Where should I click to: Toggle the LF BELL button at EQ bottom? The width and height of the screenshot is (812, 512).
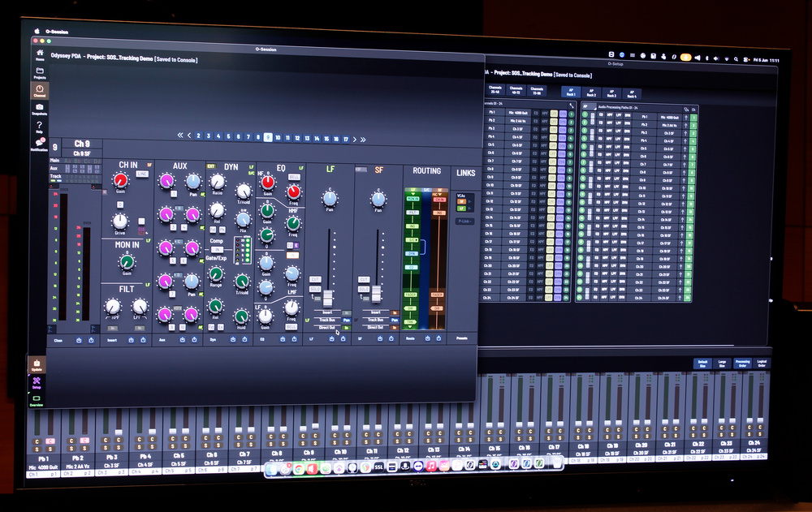291,327
